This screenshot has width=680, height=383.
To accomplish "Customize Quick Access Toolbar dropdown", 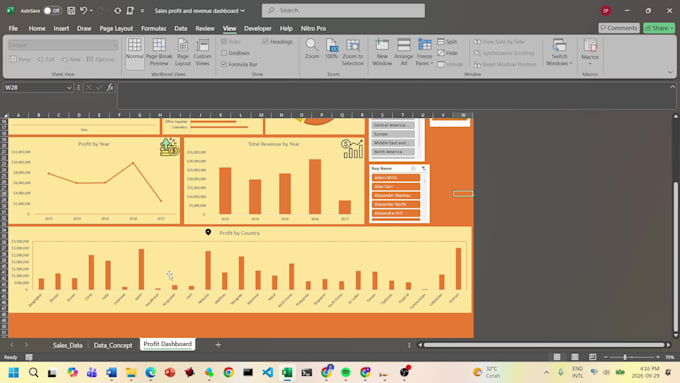I will (x=142, y=10).
